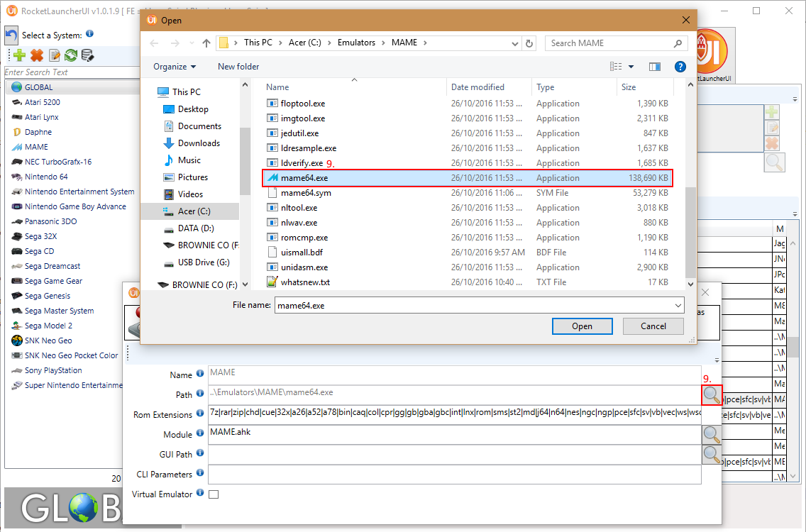Expand the address bar history dropdown
Viewport: 806px width, 532px height.
514,44
